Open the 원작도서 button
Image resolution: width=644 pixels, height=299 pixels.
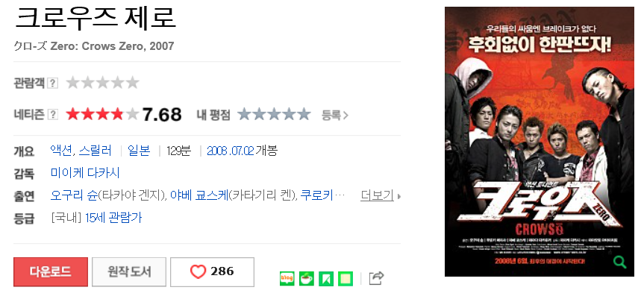click(129, 272)
